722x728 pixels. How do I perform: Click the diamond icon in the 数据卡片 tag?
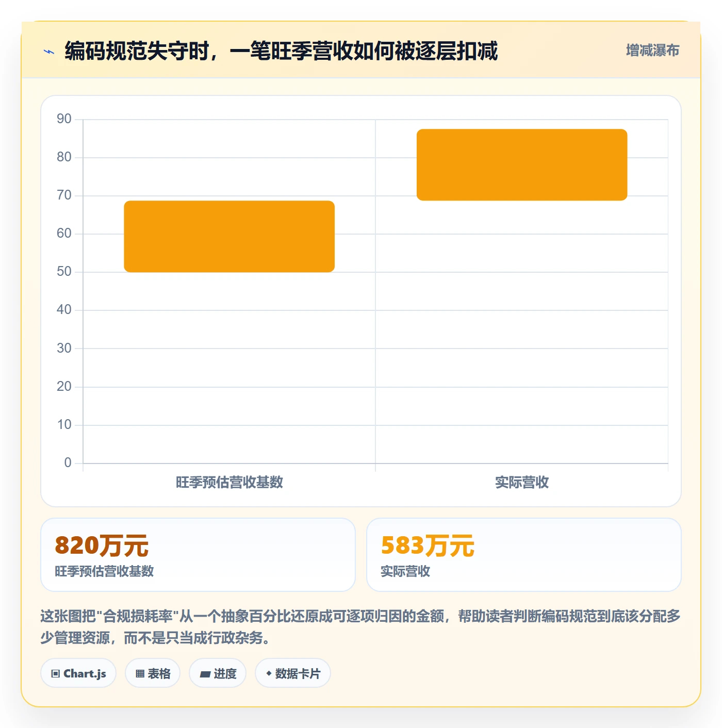[x=269, y=673]
